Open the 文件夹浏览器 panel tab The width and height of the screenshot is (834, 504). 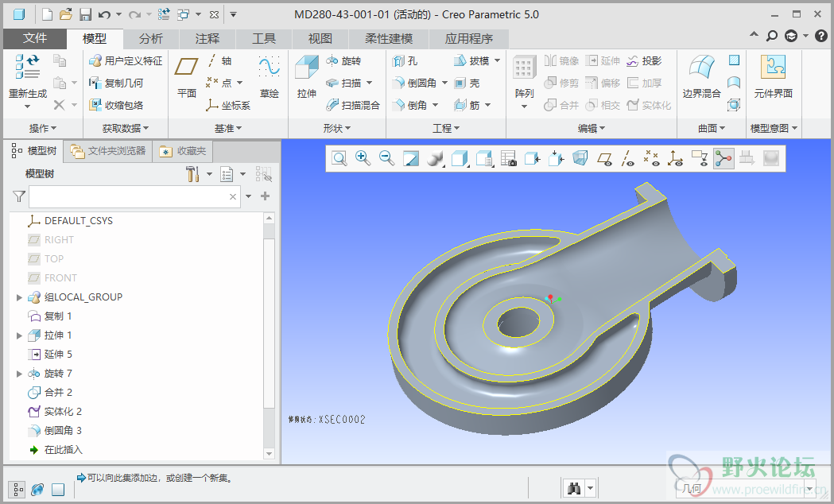(108, 151)
